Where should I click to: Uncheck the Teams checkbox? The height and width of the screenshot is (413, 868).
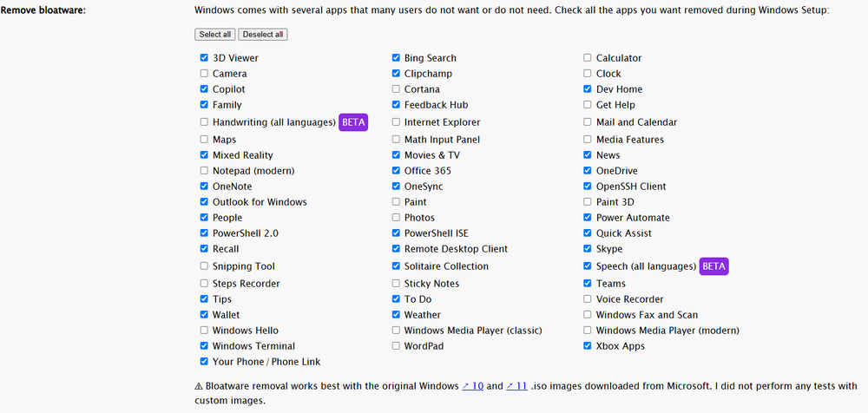pyautogui.click(x=588, y=284)
